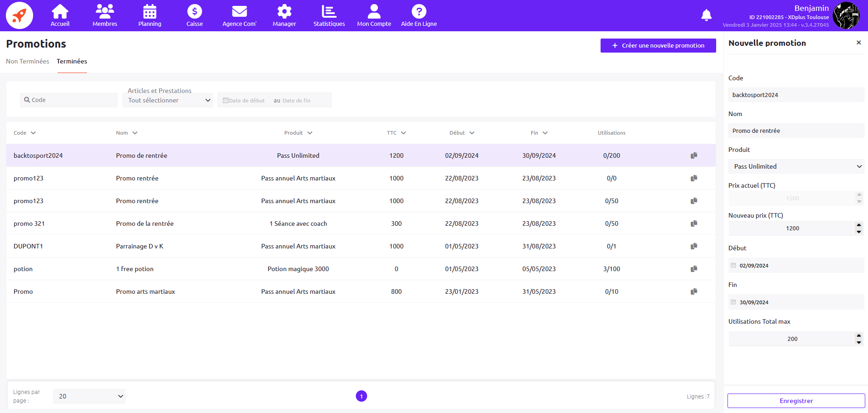Decrease the Utilisations Total max value
The image size is (868, 413).
(858, 342)
